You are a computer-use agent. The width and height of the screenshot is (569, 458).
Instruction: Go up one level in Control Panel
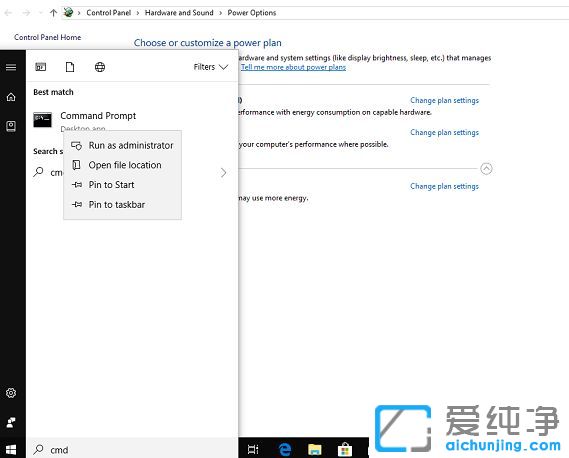53,13
